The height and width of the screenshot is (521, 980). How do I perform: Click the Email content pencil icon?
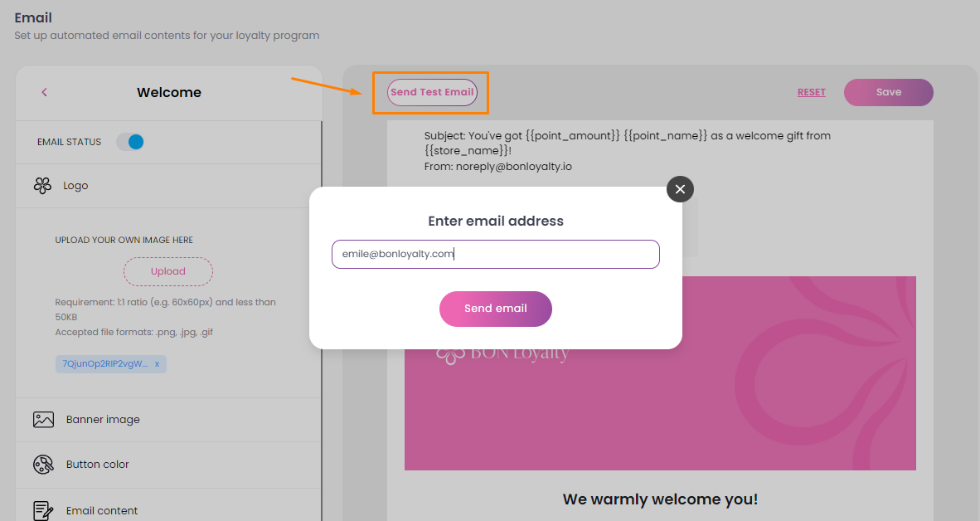[x=43, y=510]
